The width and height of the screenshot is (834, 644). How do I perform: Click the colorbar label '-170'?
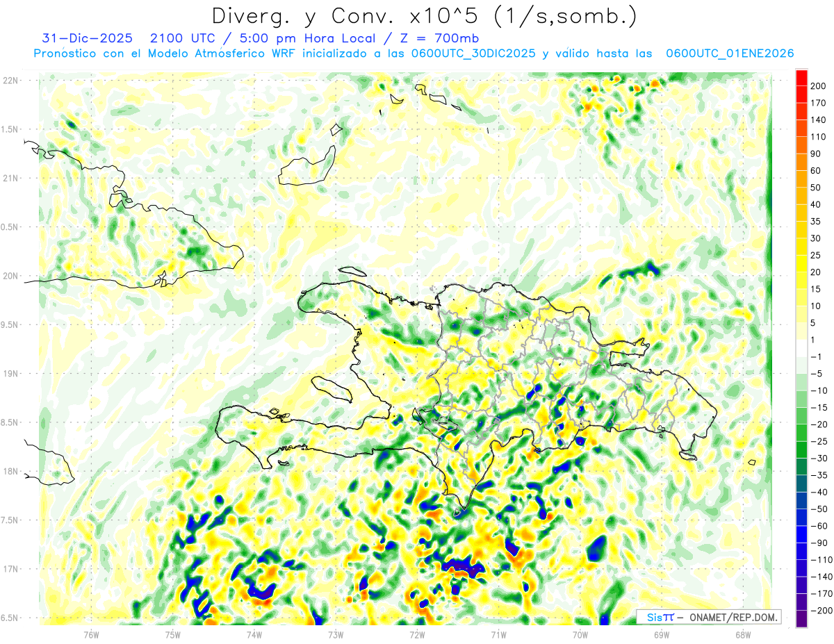[822, 594]
